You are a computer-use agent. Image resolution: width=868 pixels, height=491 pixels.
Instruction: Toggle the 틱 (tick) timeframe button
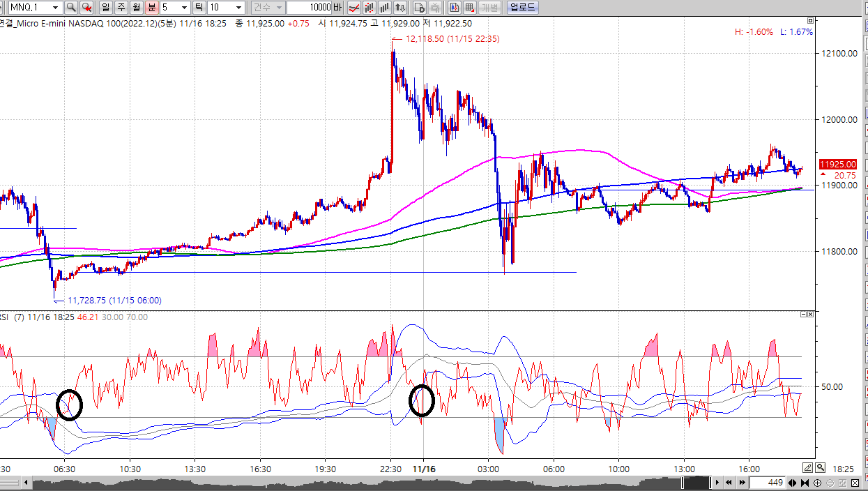point(199,8)
